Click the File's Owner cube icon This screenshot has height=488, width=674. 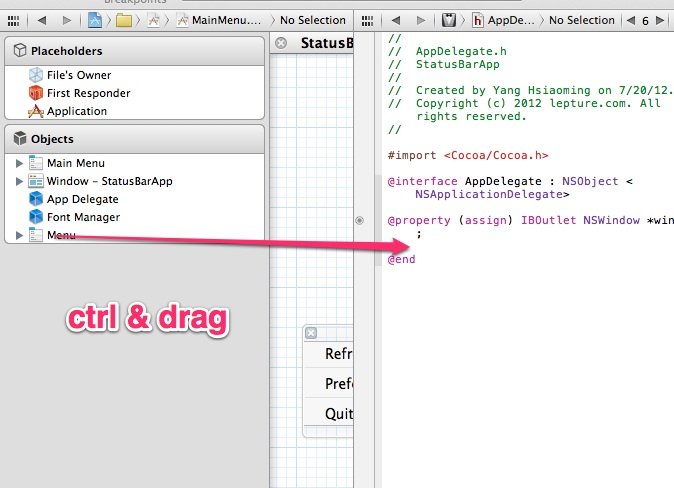point(36,75)
